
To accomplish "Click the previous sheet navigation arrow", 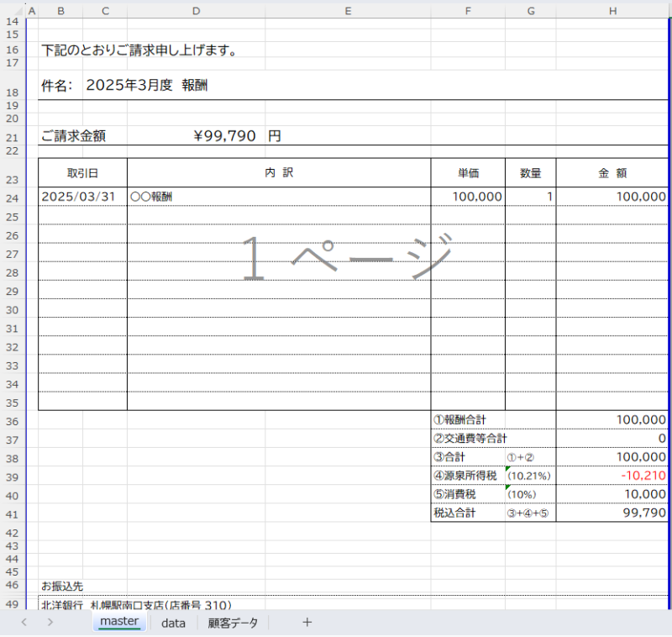I will coord(24,623).
